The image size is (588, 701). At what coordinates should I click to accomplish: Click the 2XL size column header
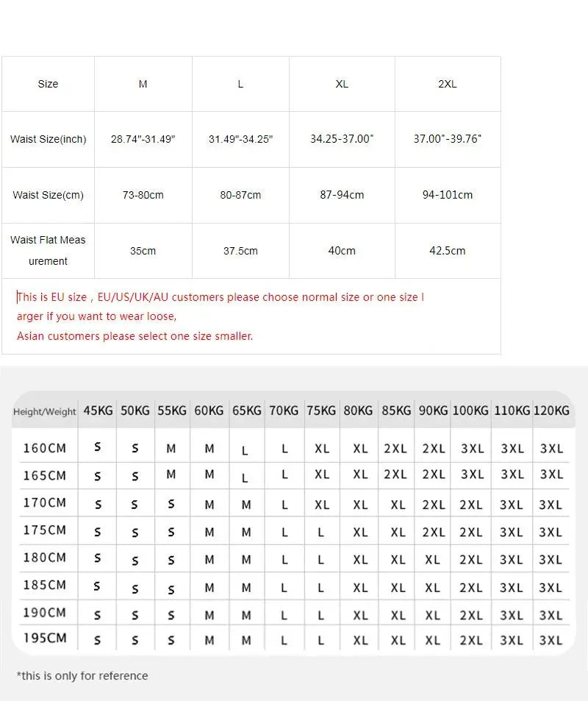447,84
